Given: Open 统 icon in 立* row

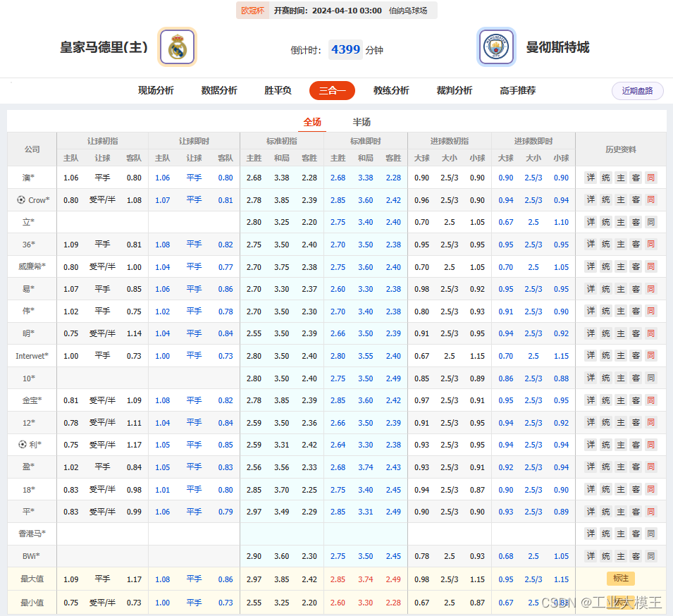Looking at the screenshot, I should tap(606, 222).
